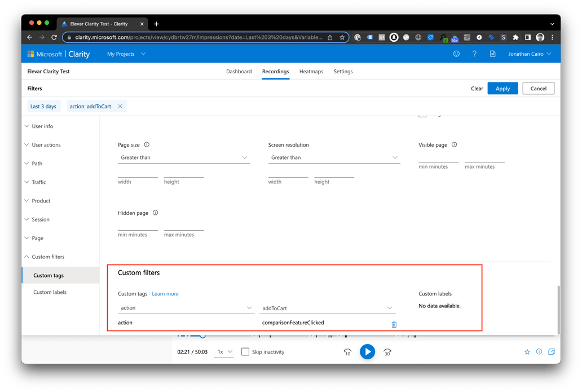Remove the action: addToCart filter chip
The image size is (582, 392).
[x=120, y=106]
